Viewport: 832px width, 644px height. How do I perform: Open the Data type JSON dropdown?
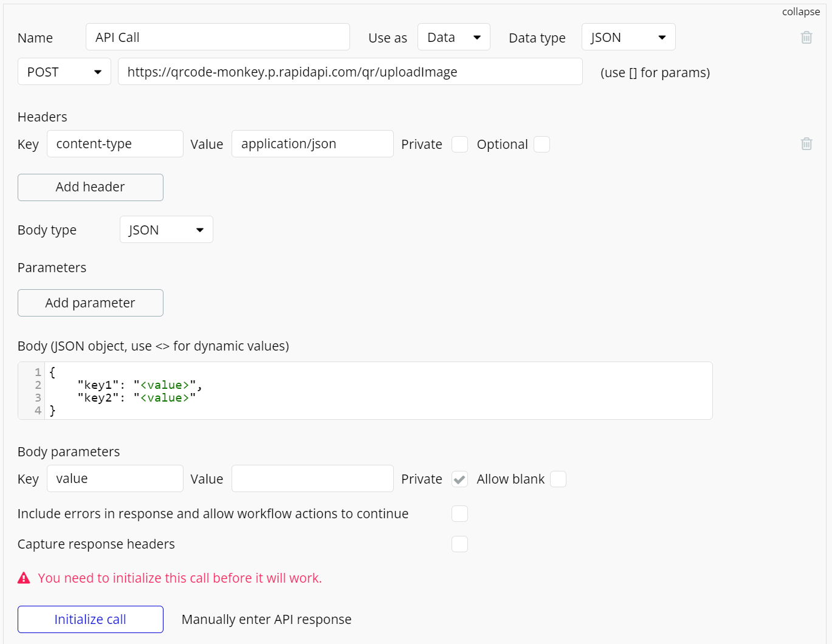click(x=628, y=38)
